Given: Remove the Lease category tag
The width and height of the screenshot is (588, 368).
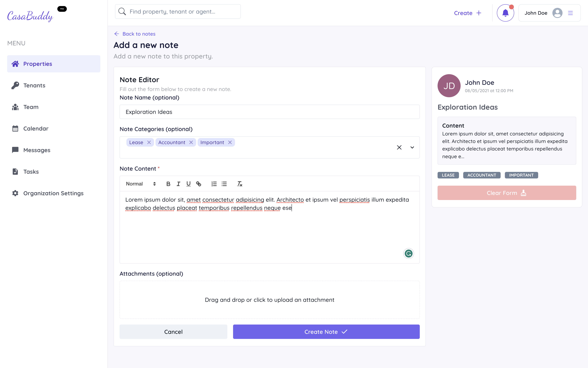Looking at the screenshot, I should point(149,142).
